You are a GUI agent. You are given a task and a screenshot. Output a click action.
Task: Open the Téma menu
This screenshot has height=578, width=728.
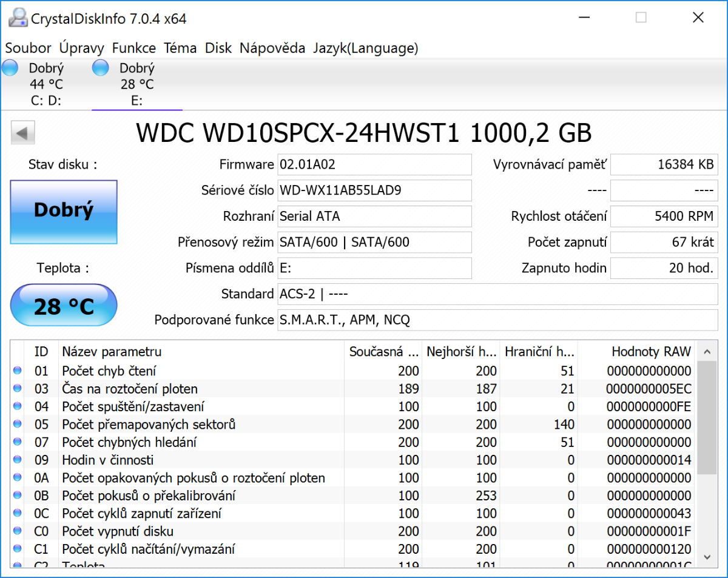tap(180, 48)
